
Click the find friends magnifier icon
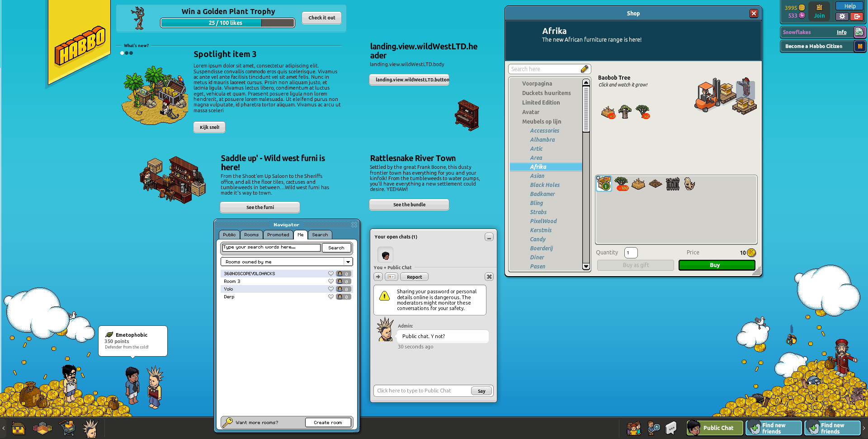[653, 428]
